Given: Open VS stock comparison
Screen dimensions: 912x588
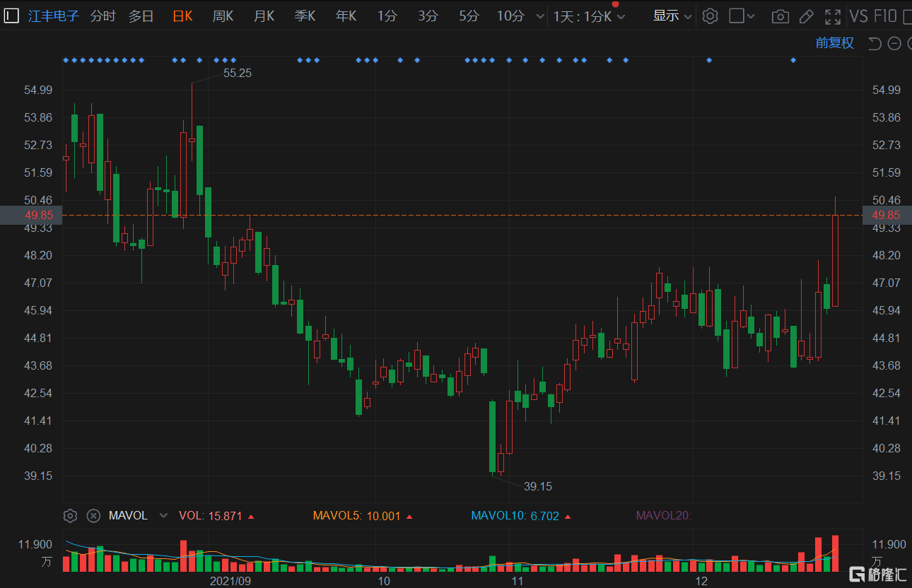Looking at the screenshot, I should pyautogui.click(x=858, y=16).
